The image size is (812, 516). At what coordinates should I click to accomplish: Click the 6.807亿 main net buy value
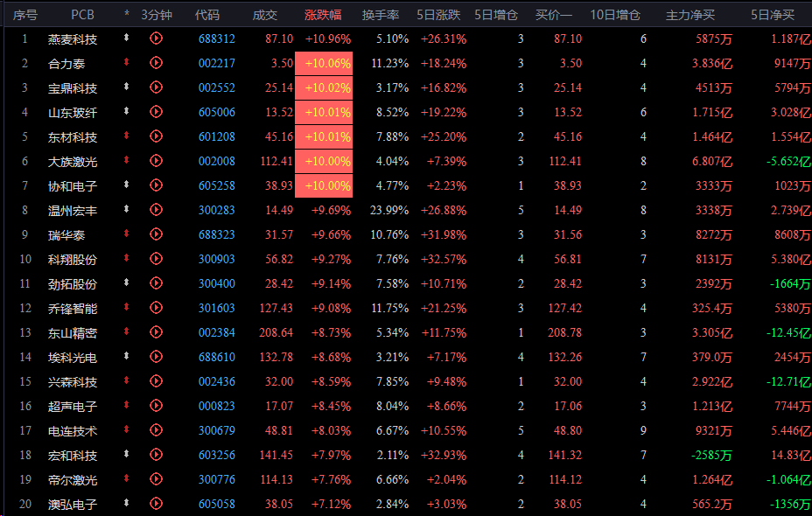point(712,162)
